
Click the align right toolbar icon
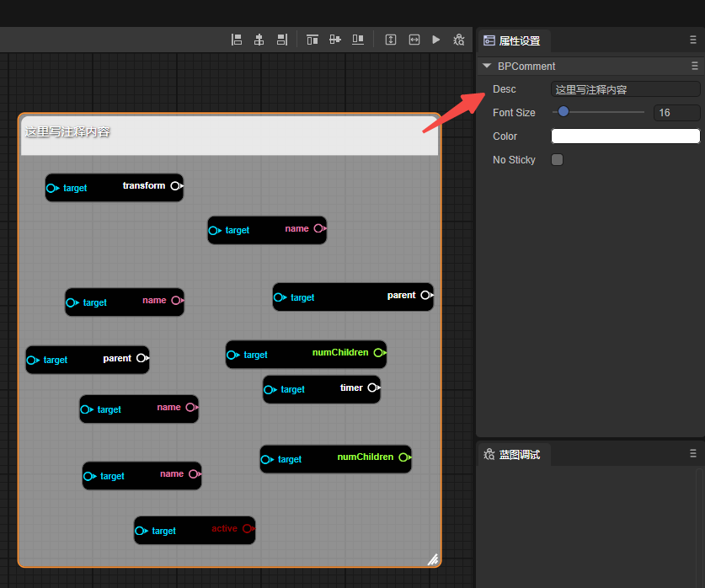tap(282, 40)
